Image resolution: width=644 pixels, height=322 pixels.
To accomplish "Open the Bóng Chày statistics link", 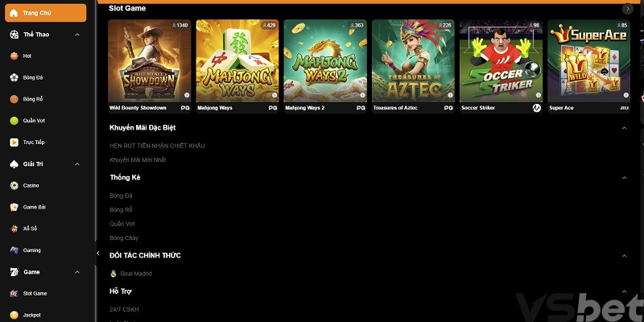I will [x=124, y=237].
